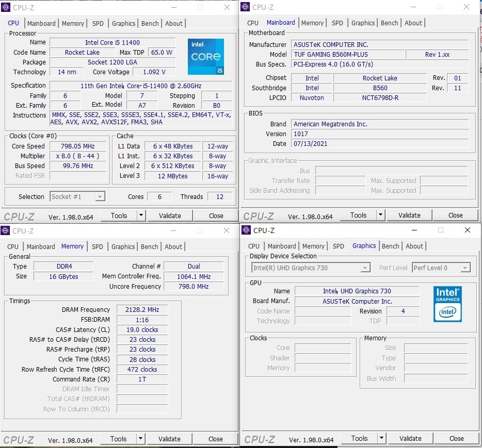Open the About tab in the Mainboard window

tap(413, 23)
